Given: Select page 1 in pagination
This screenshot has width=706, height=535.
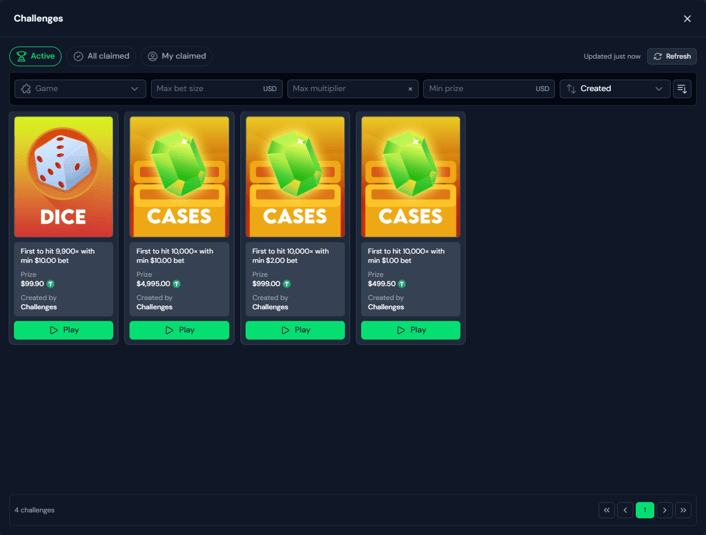Looking at the screenshot, I should click(x=645, y=510).
